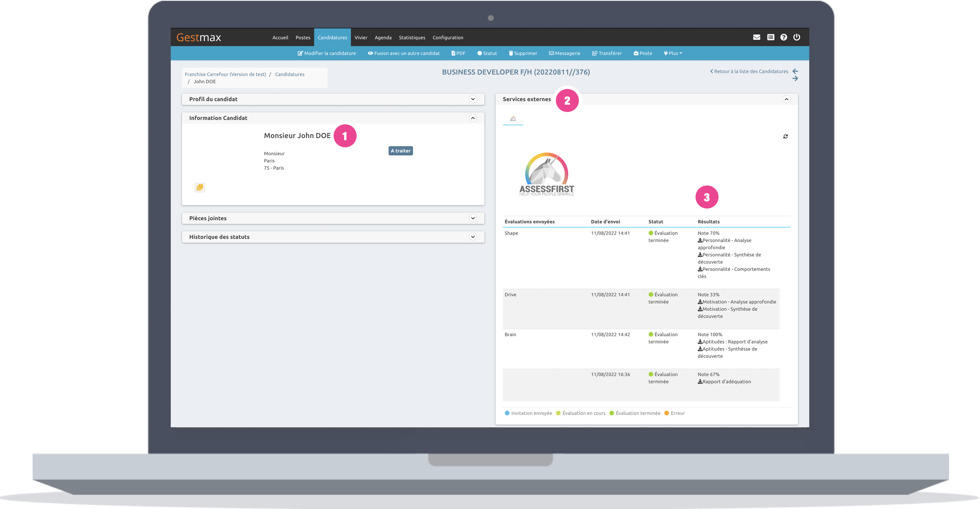Screen dimensions: 980x509
Task: Click Modifier la candidature
Action: point(327,53)
